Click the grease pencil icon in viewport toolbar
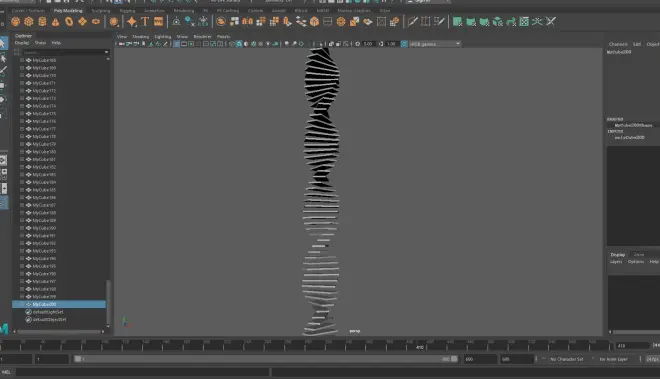This screenshot has width=660, height=379. (x=165, y=44)
